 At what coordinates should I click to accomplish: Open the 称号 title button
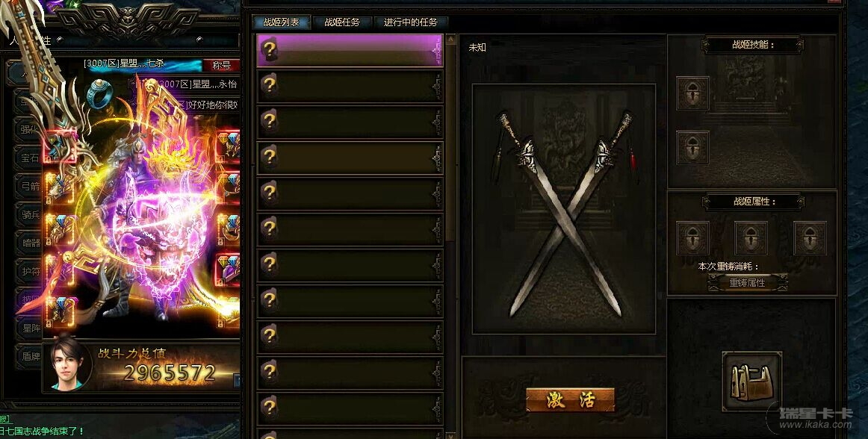point(221,65)
